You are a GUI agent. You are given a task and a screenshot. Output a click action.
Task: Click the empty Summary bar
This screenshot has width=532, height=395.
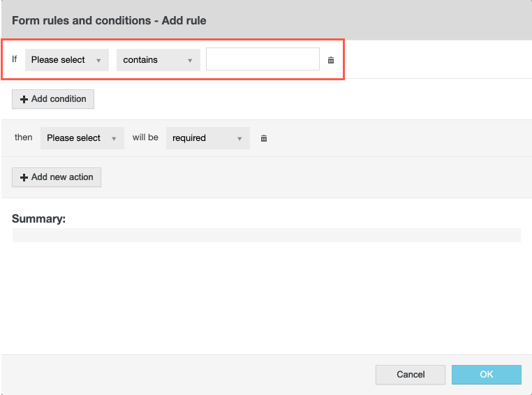pyautogui.click(x=266, y=235)
